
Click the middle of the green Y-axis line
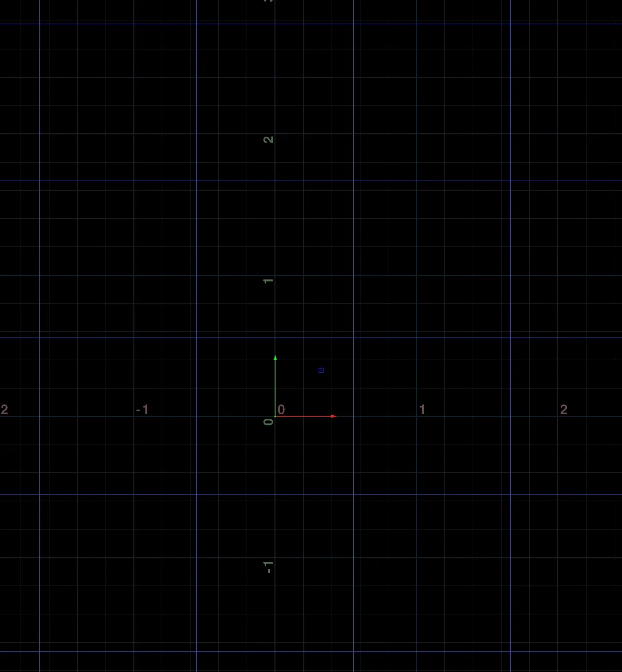[x=275, y=387]
